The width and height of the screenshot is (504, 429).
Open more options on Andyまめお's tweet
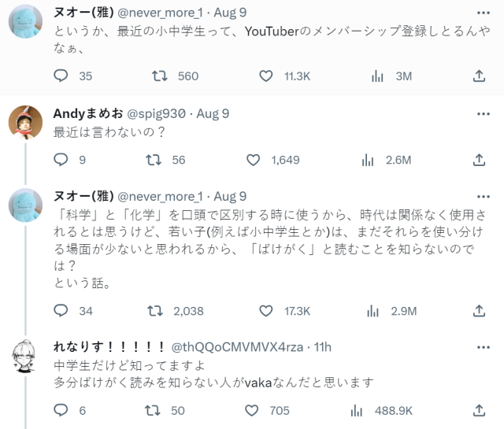[x=484, y=114]
